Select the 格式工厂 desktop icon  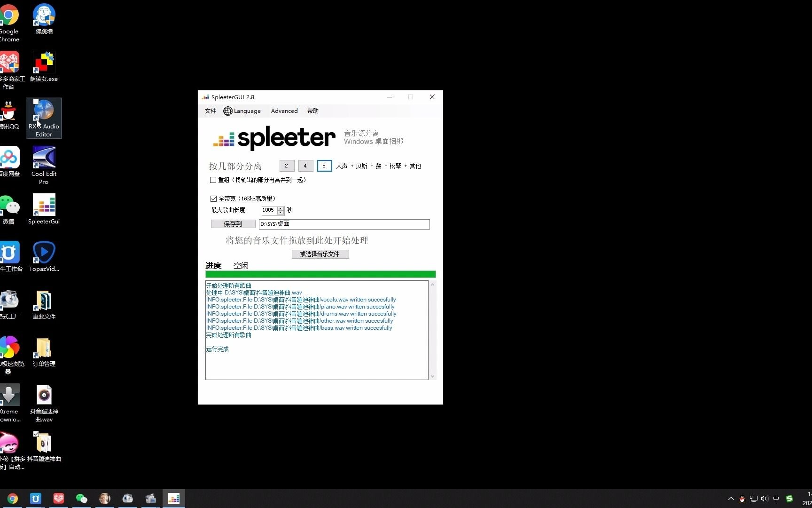pos(9,304)
